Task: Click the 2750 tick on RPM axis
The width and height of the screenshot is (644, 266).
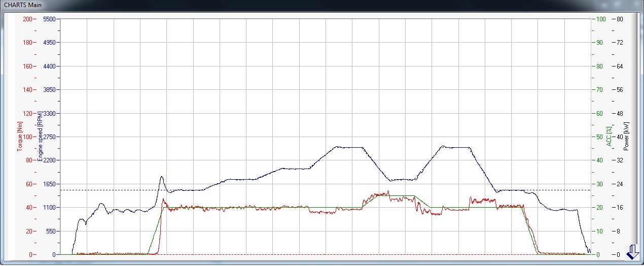Action: tap(49, 137)
